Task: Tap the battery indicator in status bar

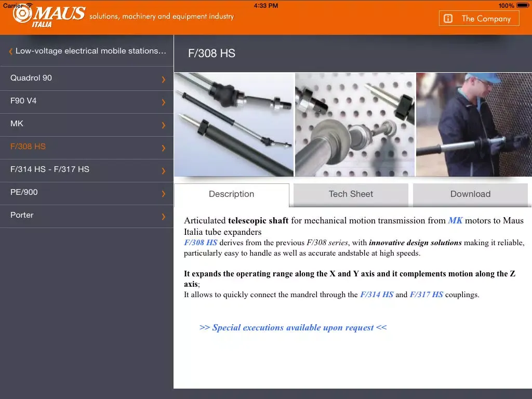Action: pos(523,5)
